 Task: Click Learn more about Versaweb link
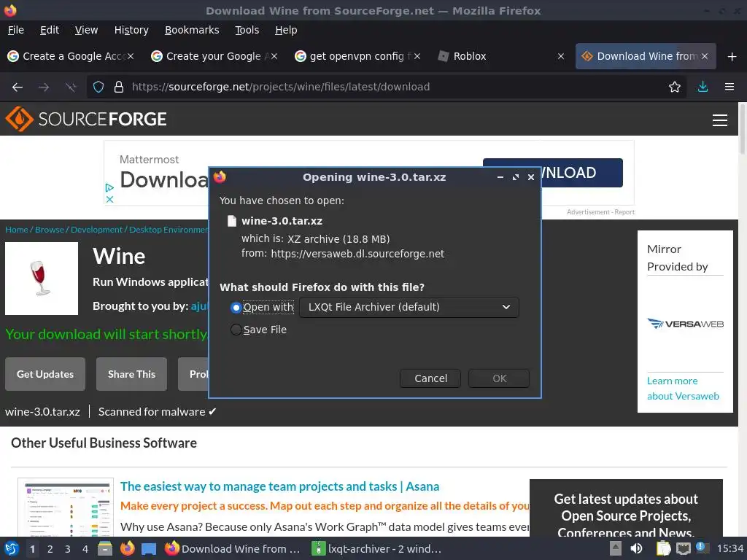pos(683,388)
